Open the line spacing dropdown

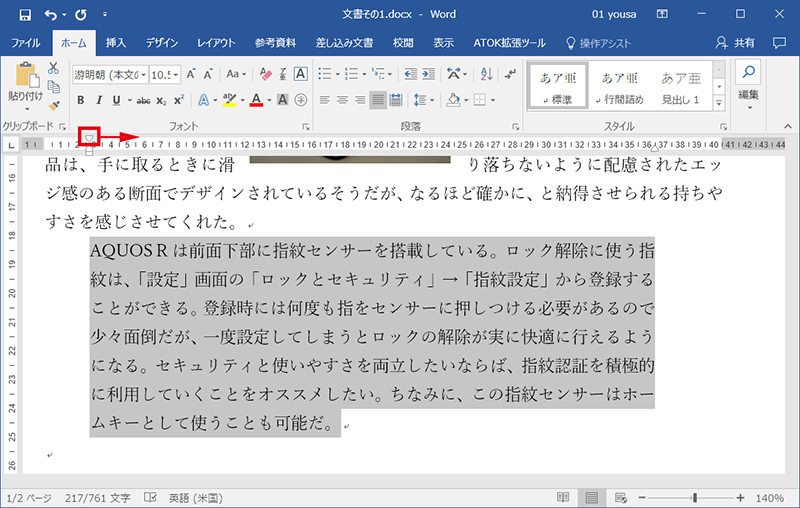pos(424,100)
